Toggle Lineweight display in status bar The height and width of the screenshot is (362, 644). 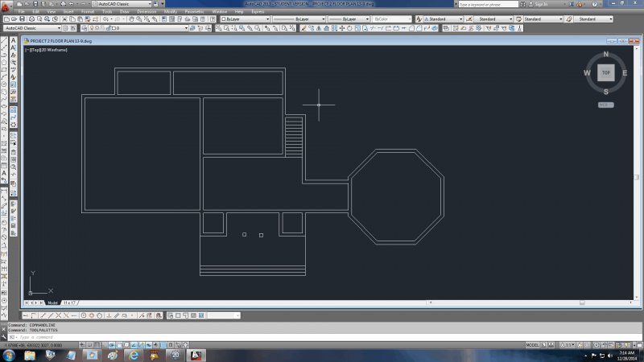click(156, 345)
